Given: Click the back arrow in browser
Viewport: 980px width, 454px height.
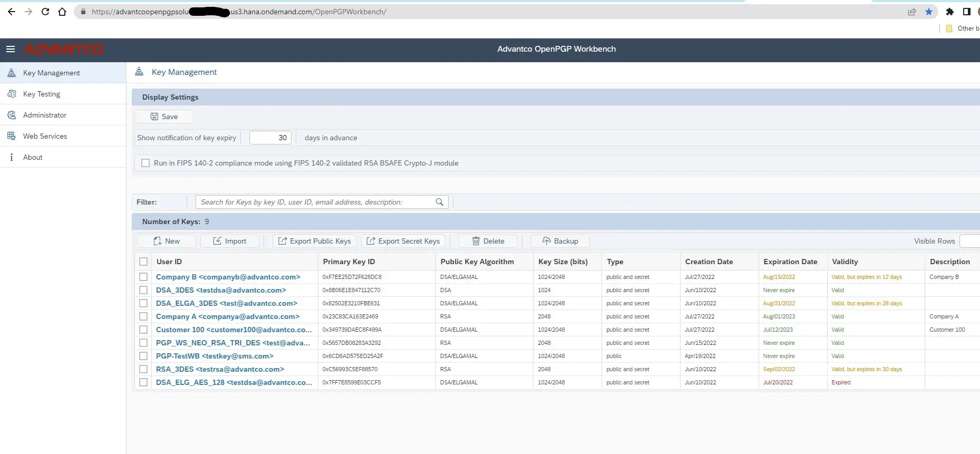Looking at the screenshot, I should point(12,12).
